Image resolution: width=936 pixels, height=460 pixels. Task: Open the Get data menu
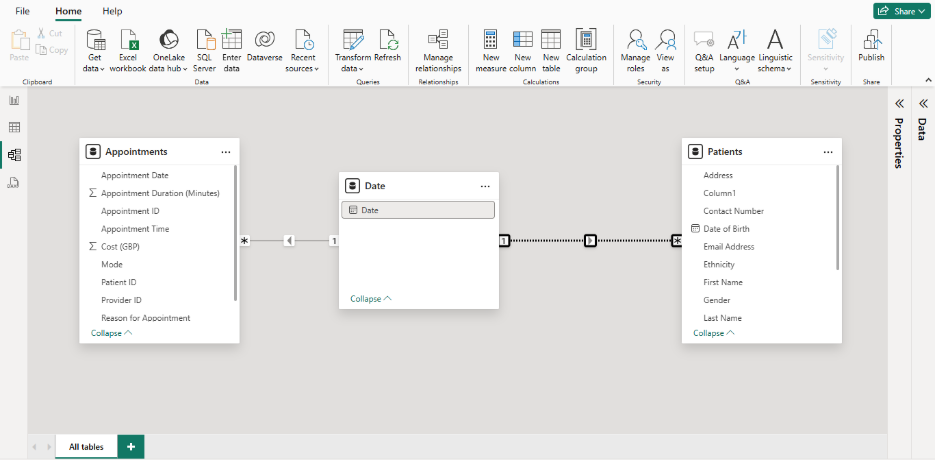coord(96,51)
